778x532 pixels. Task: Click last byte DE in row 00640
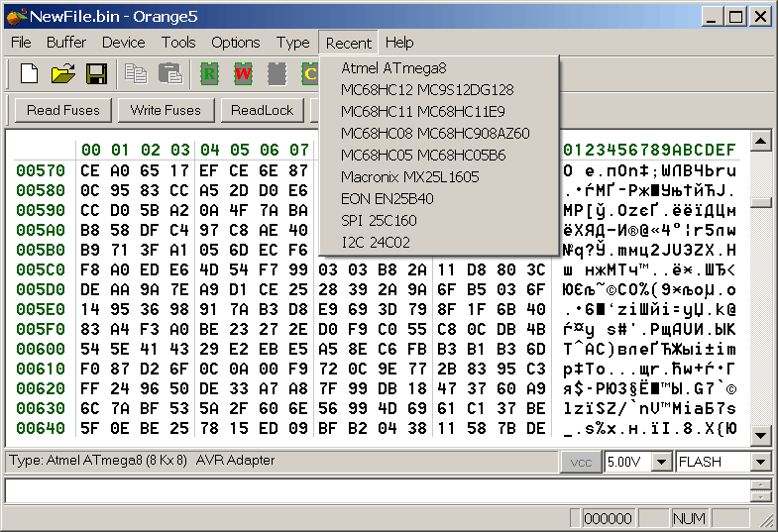pyautogui.click(x=536, y=428)
